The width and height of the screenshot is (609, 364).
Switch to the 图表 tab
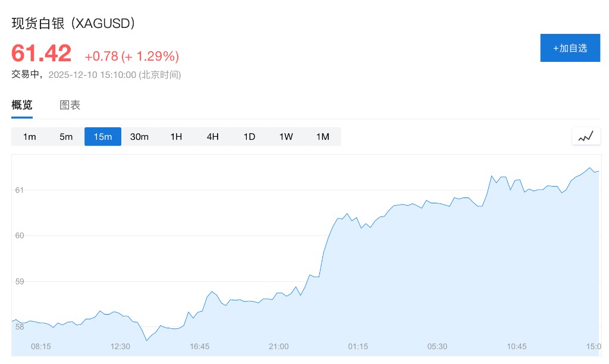(x=70, y=105)
